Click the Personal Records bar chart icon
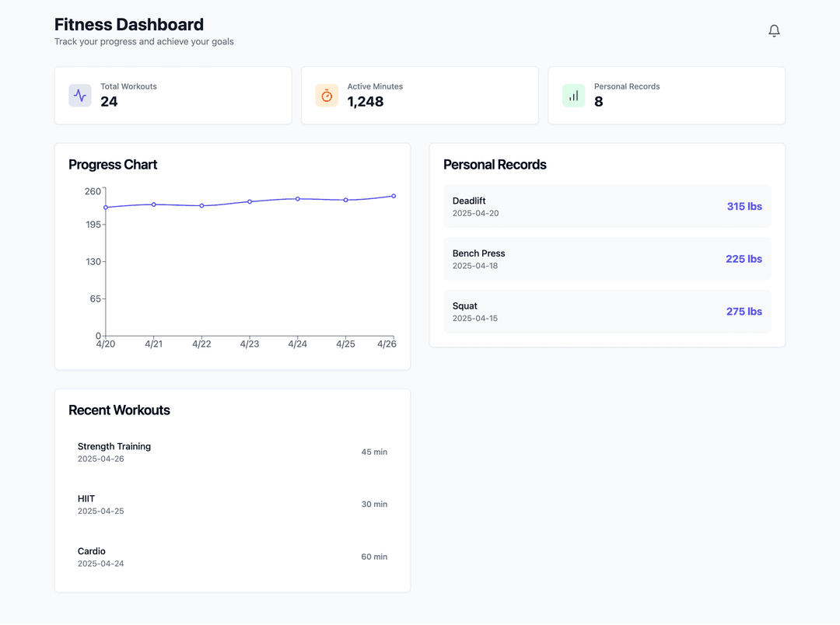Screen dimensions: 840x625 click(573, 96)
